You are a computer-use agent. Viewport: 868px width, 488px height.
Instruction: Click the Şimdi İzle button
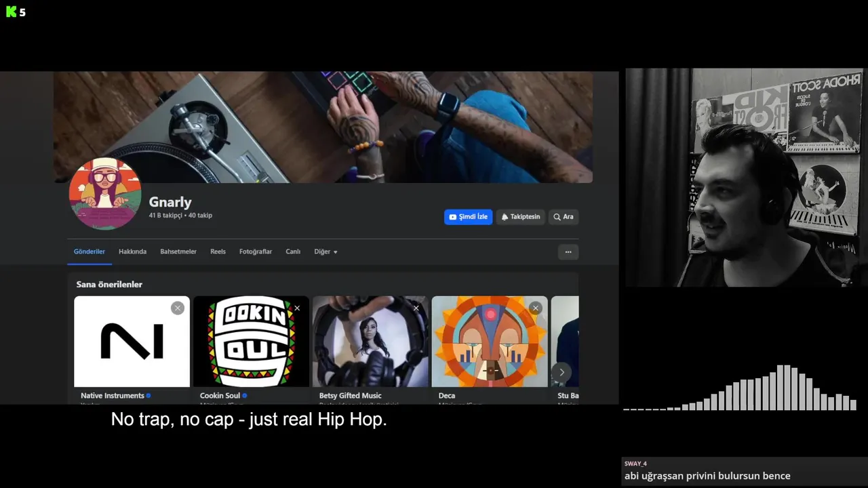[468, 217]
